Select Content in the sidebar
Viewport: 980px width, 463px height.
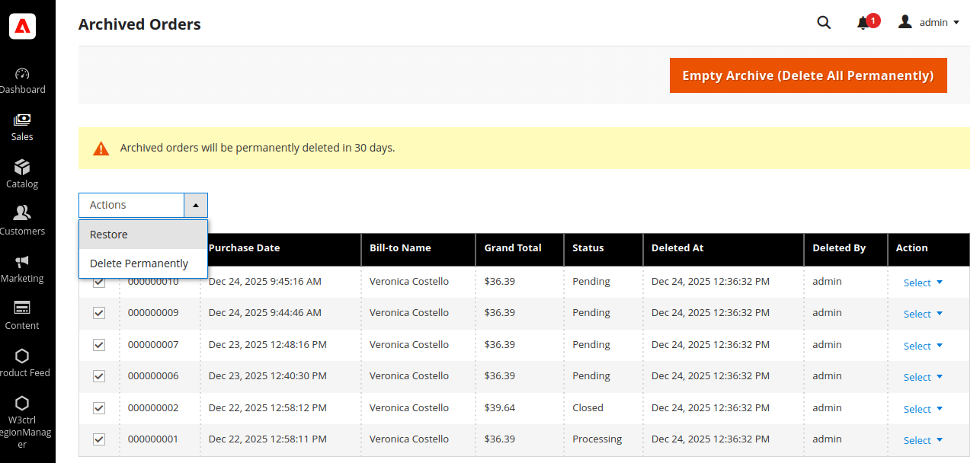[x=21, y=315]
